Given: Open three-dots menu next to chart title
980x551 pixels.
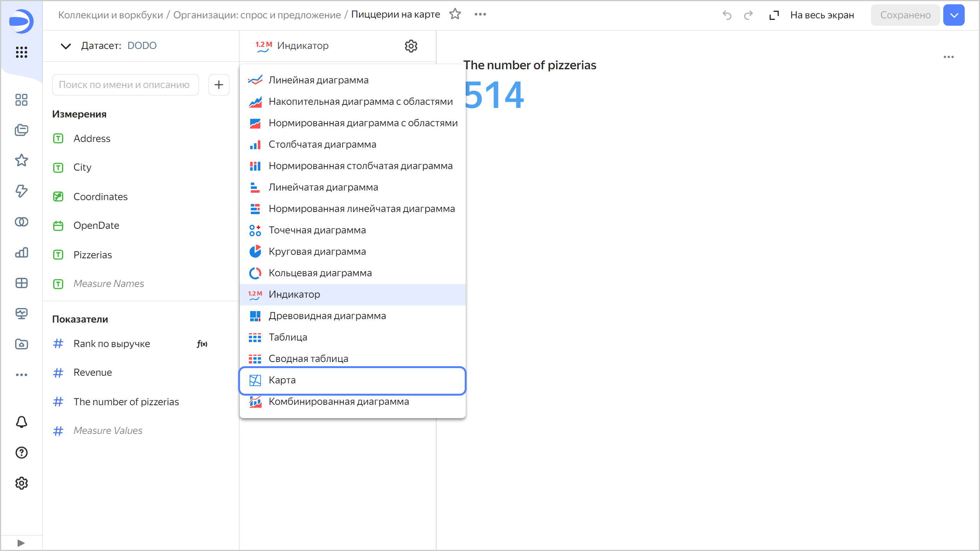Looking at the screenshot, I should 480,14.
